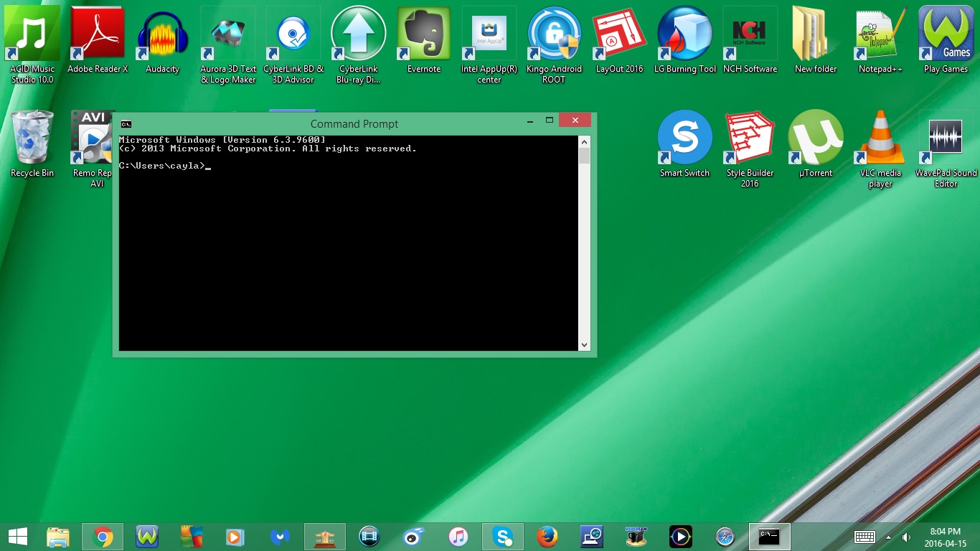This screenshot has width=980, height=551.
Task: Open ACID Music Studio 10.0 desktop shortcut
Action: click(32, 43)
